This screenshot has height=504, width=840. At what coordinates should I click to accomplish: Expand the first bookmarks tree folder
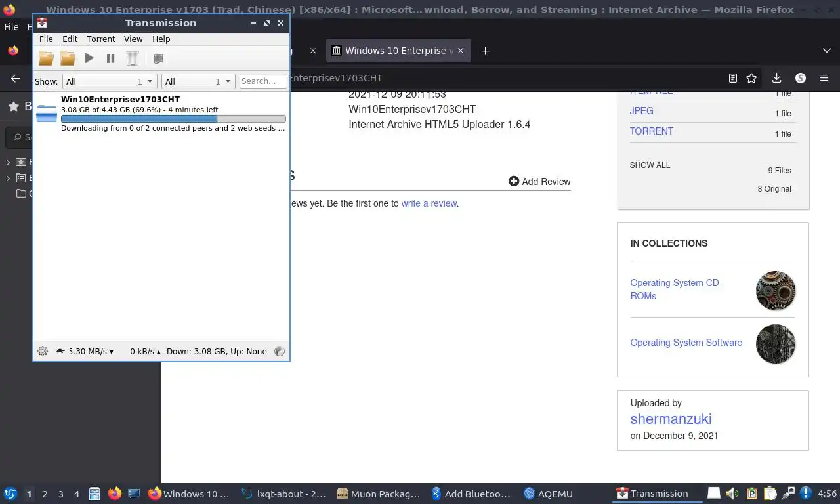click(x=9, y=162)
